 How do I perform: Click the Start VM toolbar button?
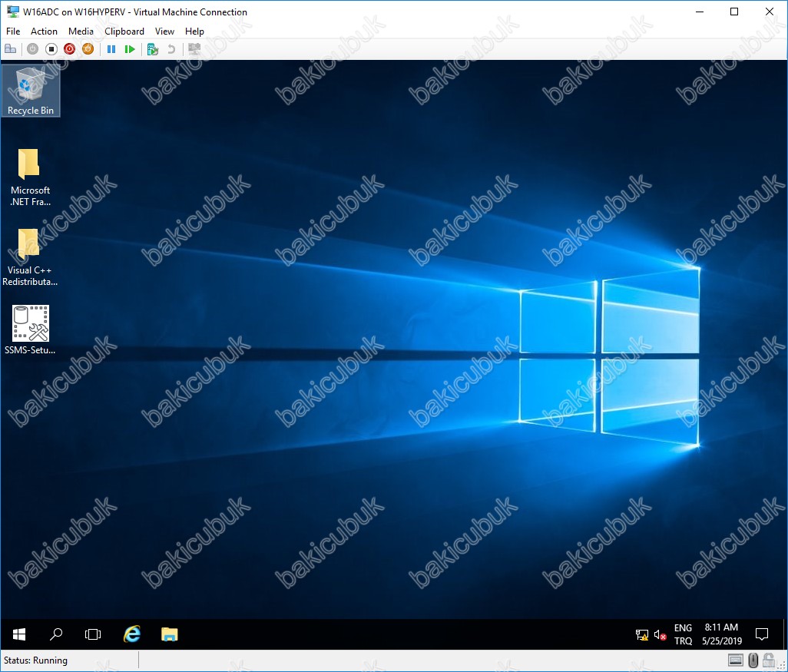click(x=33, y=48)
